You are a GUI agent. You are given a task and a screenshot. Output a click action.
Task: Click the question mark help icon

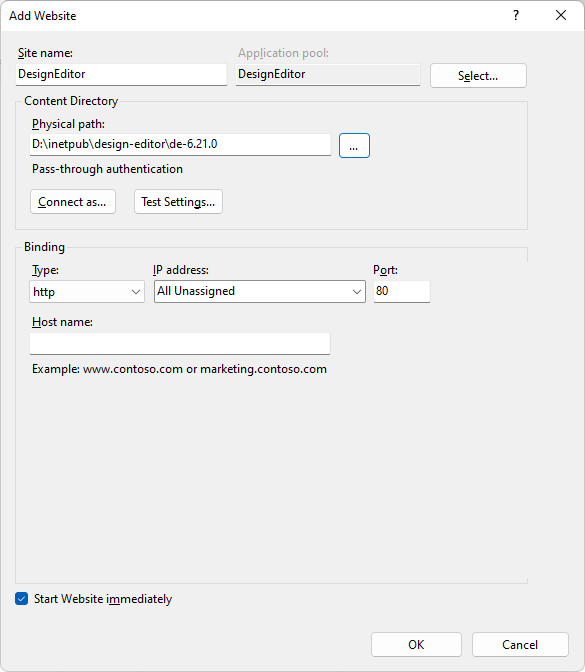pos(516,16)
